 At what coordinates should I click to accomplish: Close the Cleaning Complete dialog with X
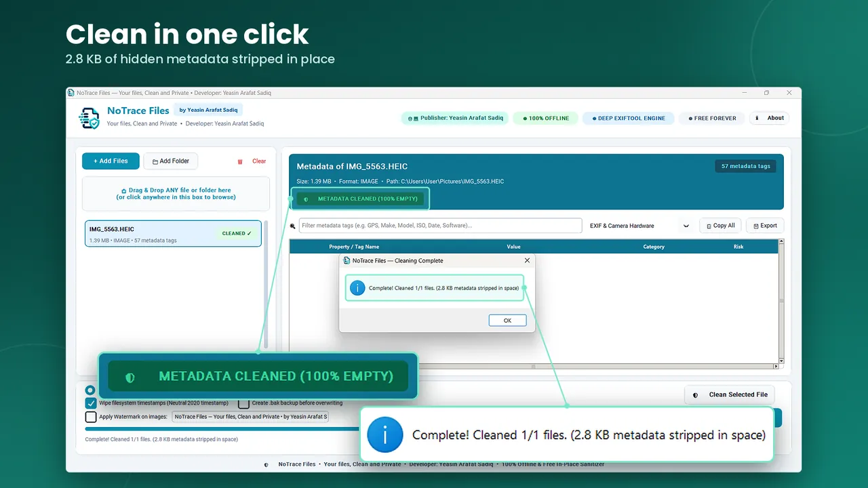point(528,260)
